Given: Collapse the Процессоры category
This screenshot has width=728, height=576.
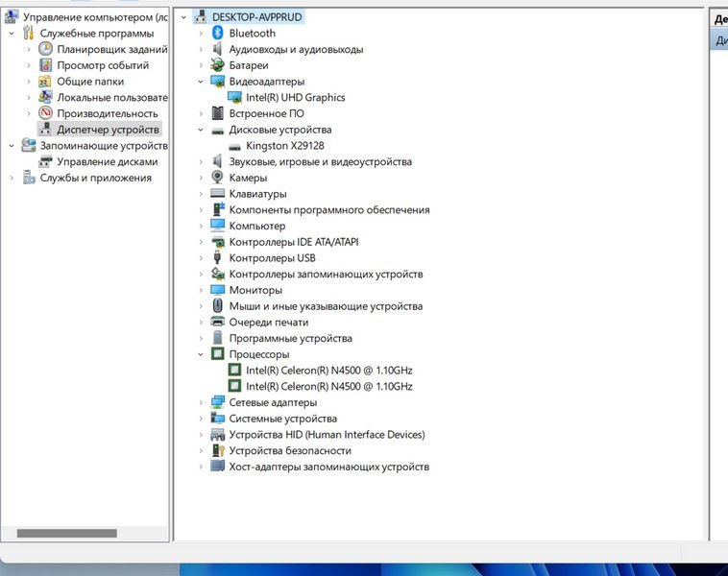Looking at the screenshot, I should coord(201,354).
